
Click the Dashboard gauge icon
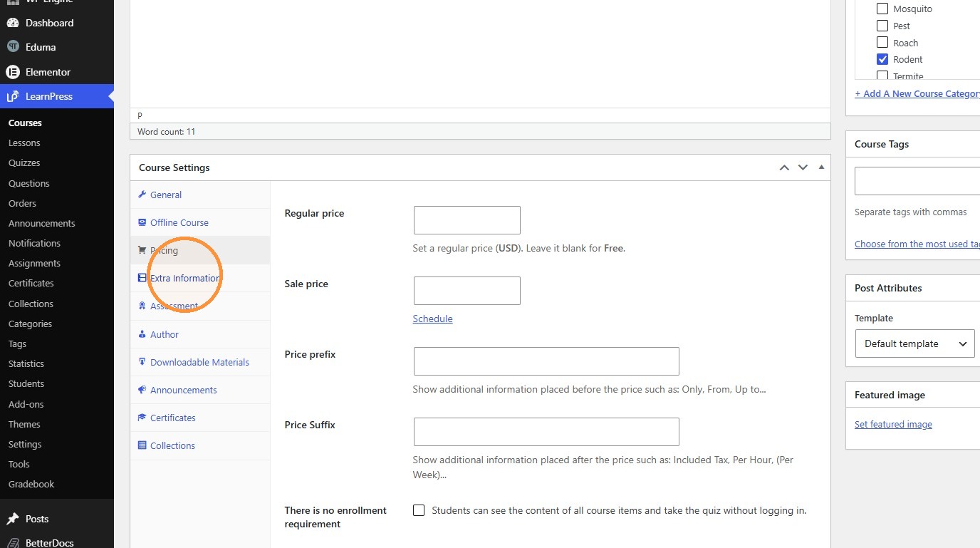tap(13, 23)
